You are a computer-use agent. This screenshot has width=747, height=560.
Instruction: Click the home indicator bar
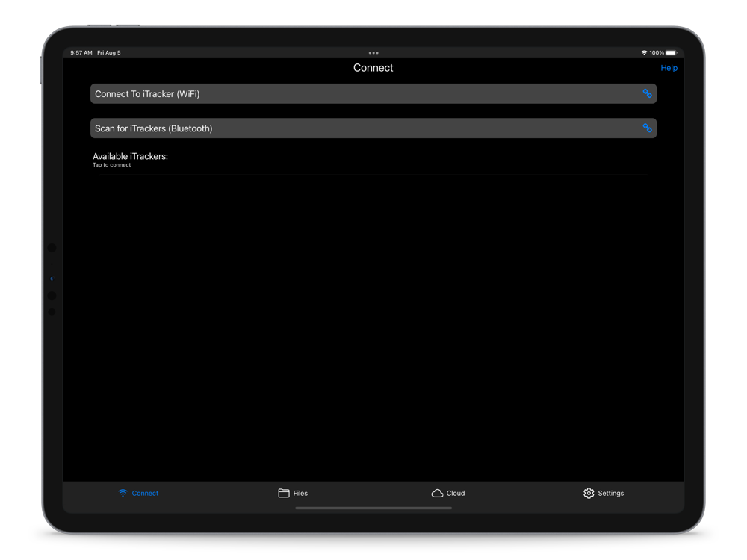(x=373, y=508)
